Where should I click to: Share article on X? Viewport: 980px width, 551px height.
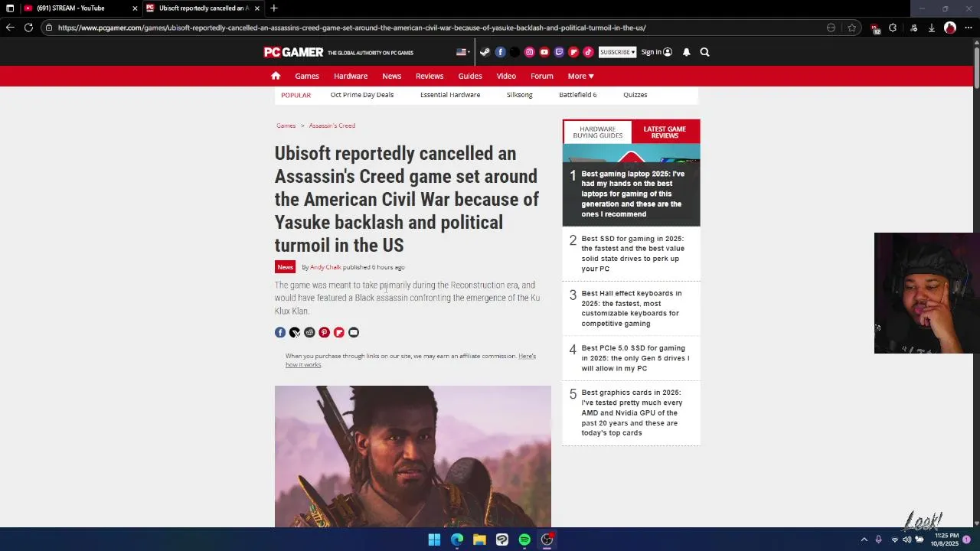pos(295,332)
